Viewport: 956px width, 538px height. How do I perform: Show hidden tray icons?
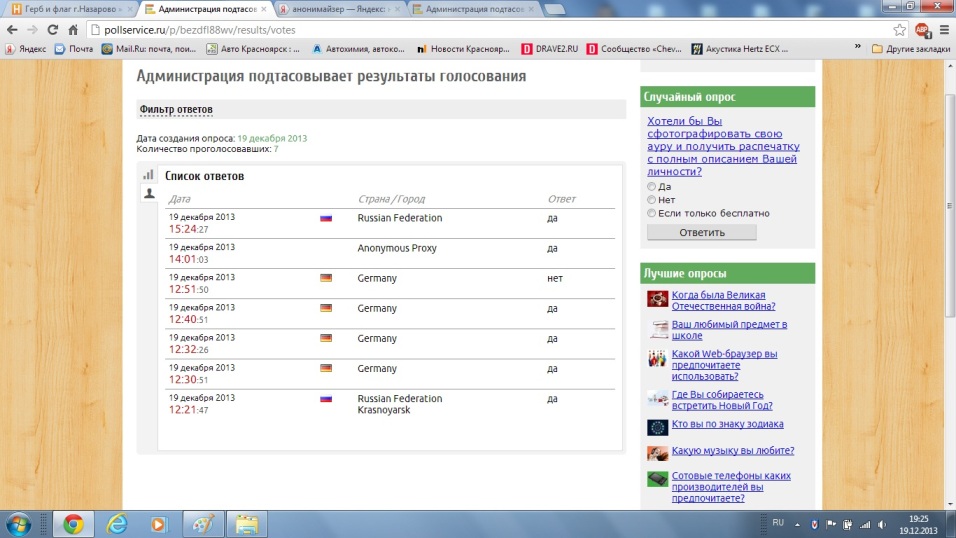tap(797, 524)
